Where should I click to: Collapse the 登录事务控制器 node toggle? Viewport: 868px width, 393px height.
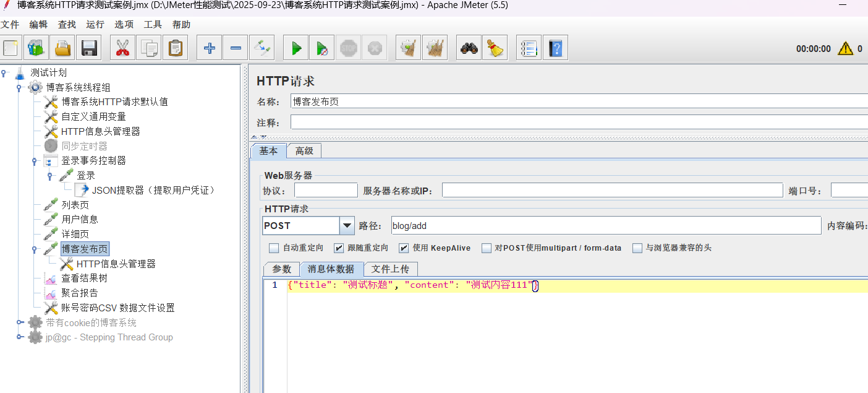pos(35,161)
